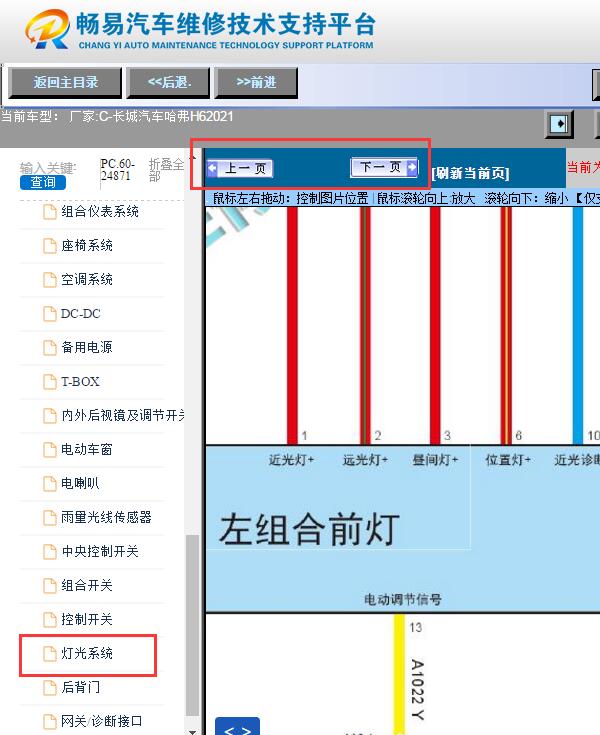
Task: Select 备用电源 in the tree
Action: coord(87,347)
